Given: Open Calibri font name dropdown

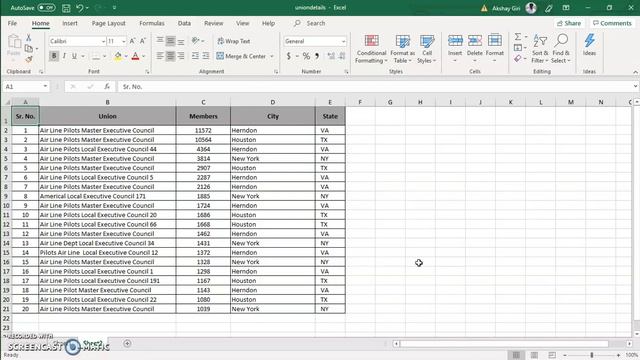Looking at the screenshot, I should click(103, 42).
